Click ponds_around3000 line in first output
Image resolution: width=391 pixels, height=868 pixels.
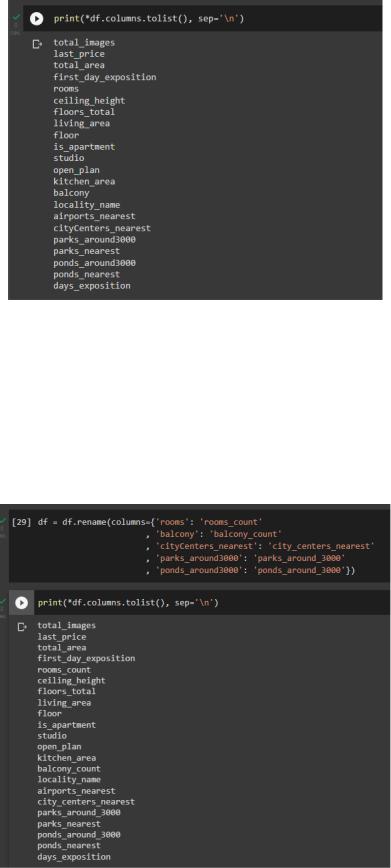tap(94, 263)
